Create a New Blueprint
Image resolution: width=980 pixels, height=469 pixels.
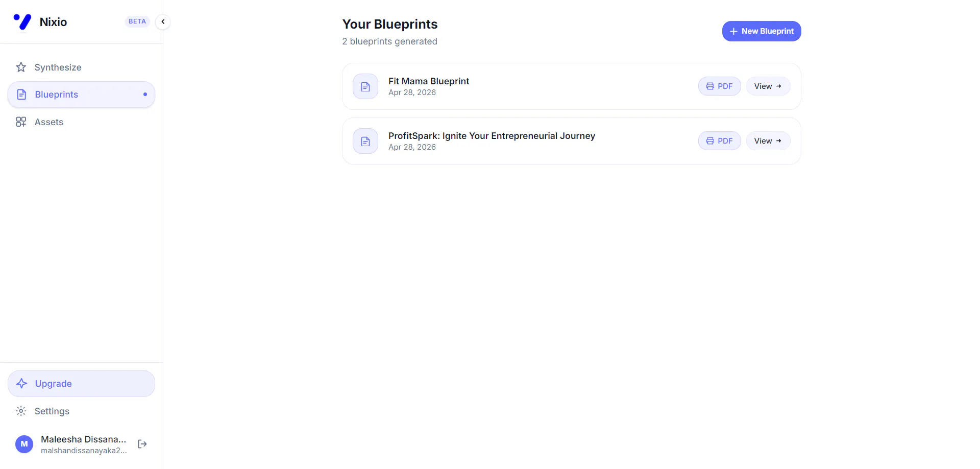(x=762, y=31)
